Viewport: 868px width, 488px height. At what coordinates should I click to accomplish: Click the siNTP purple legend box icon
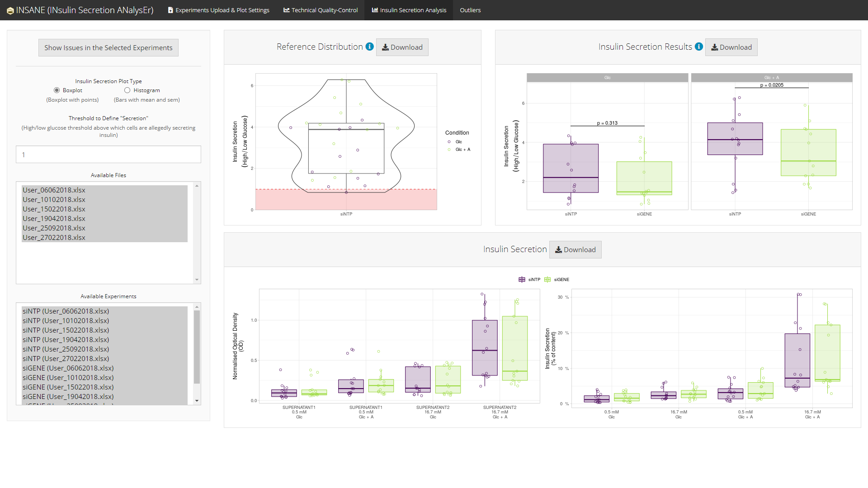click(522, 280)
